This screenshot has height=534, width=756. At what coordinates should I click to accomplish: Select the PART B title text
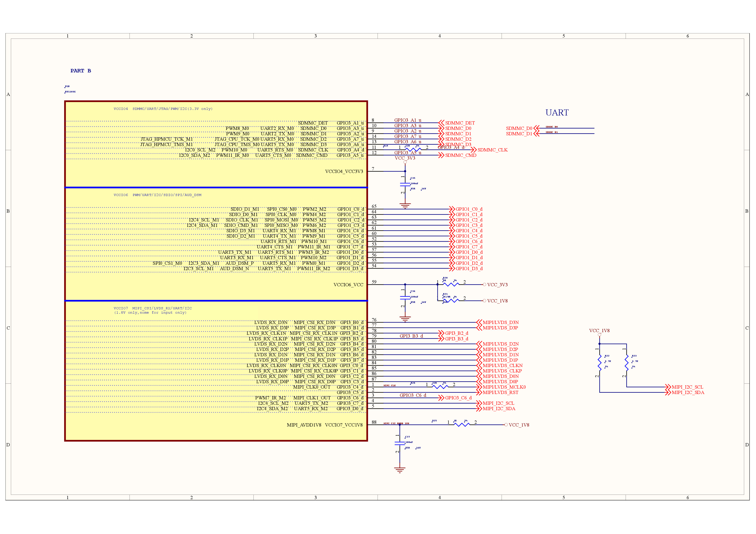point(81,71)
